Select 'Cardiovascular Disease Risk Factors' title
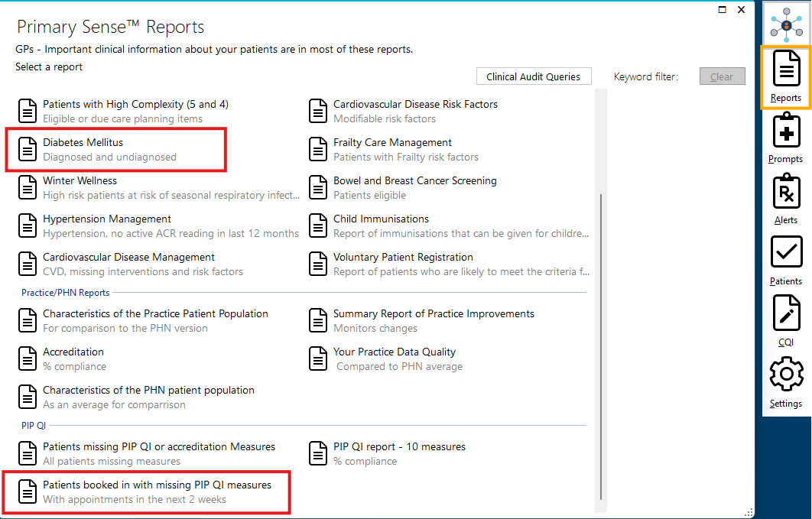The image size is (812, 519). pos(415,104)
